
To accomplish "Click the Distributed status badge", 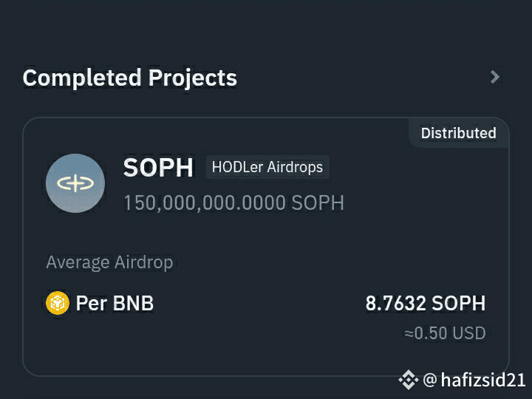I will click(458, 133).
